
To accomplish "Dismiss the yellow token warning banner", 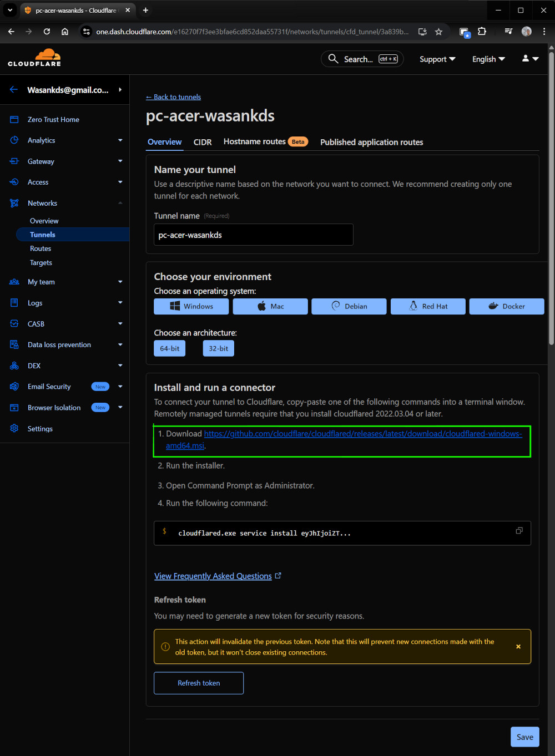I will click(518, 647).
